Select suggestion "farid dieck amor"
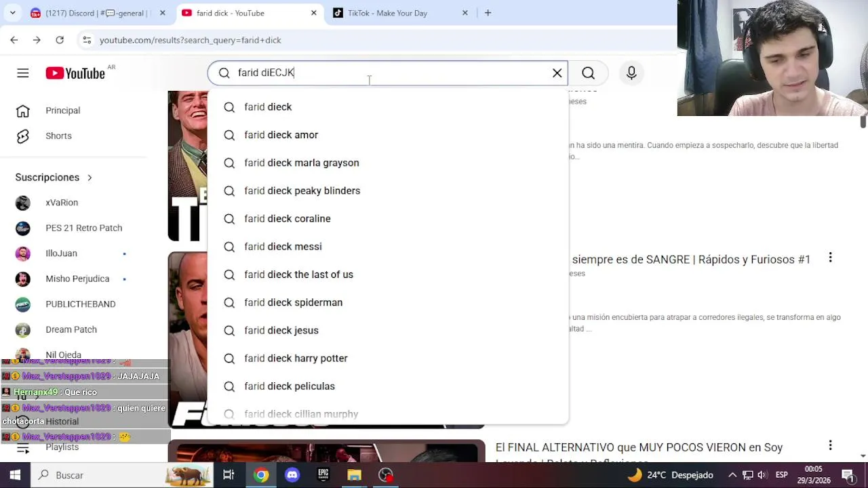The height and width of the screenshot is (488, 868). pos(388,135)
